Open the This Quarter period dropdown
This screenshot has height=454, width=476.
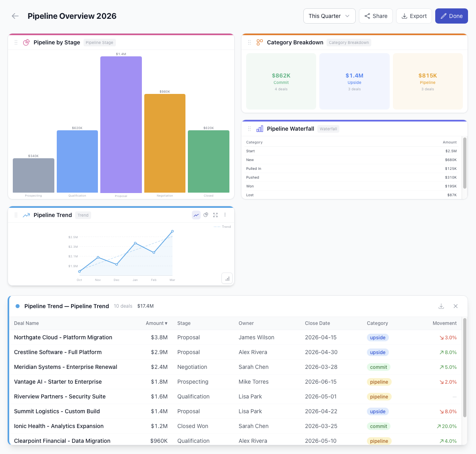click(x=329, y=16)
